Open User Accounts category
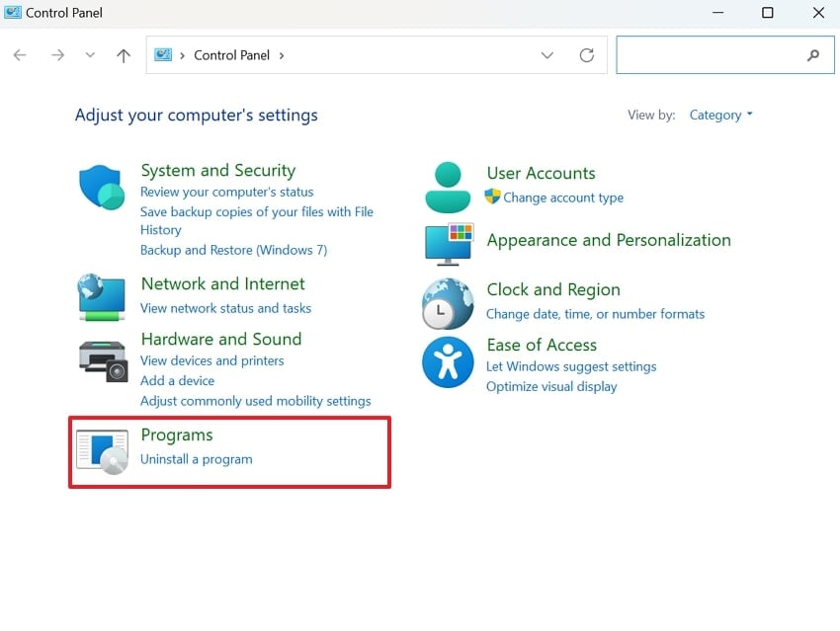 [542, 174]
